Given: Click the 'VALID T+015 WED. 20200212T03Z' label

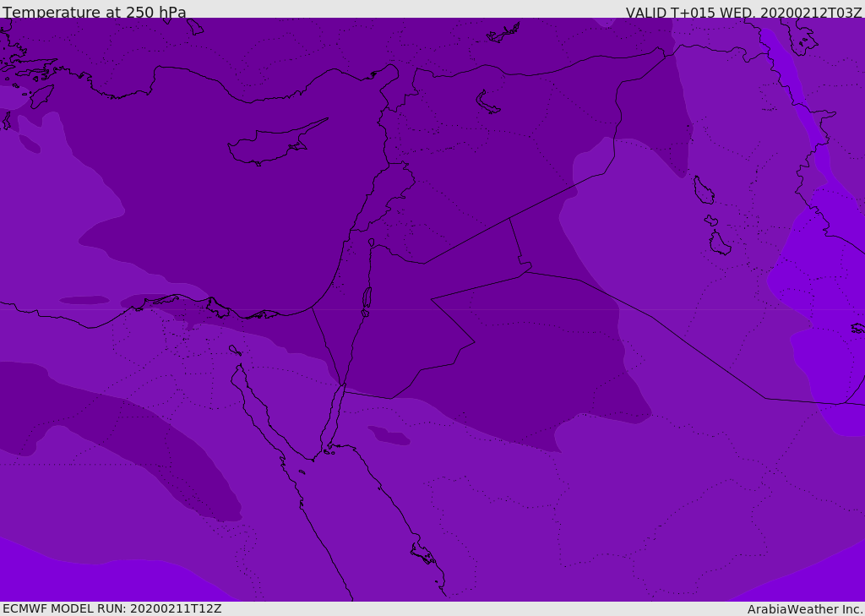Looking at the screenshot, I should (743, 13).
